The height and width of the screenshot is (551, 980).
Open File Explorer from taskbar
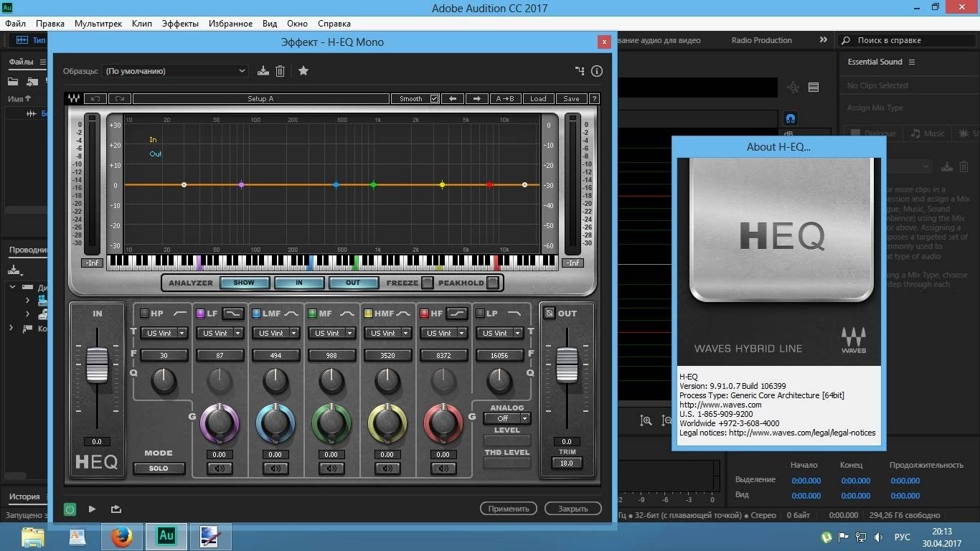click(x=32, y=536)
